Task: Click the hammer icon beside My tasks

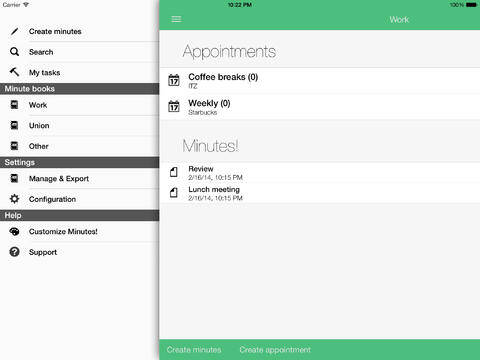Action: 14,72
